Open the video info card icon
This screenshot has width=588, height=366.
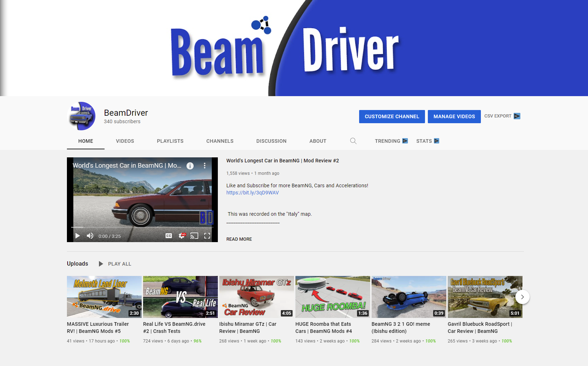click(190, 166)
